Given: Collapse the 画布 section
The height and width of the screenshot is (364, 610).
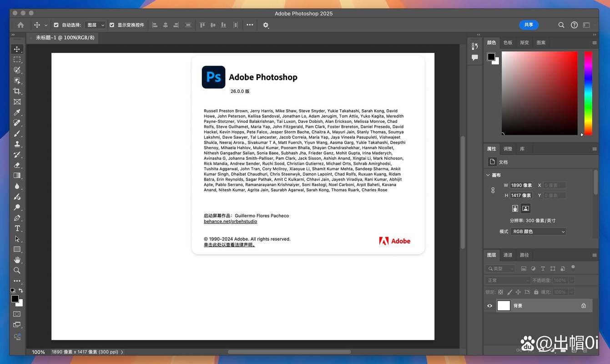Looking at the screenshot, I should (x=488, y=175).
